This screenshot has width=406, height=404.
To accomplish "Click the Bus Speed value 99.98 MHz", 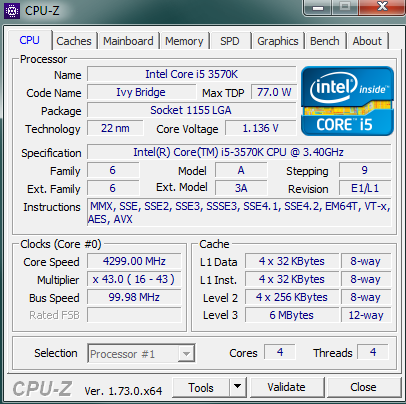I will [x=134, y=297].
